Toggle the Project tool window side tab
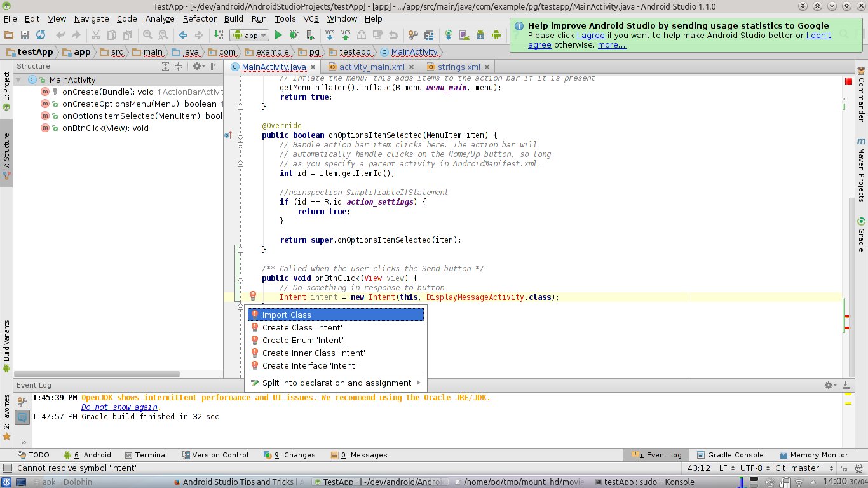 6,90
